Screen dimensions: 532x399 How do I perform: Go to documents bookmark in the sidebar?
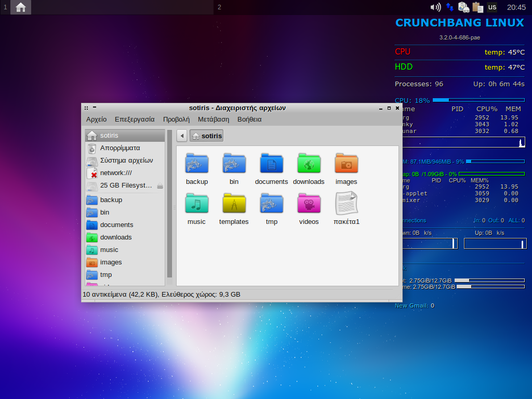point(125,225)
